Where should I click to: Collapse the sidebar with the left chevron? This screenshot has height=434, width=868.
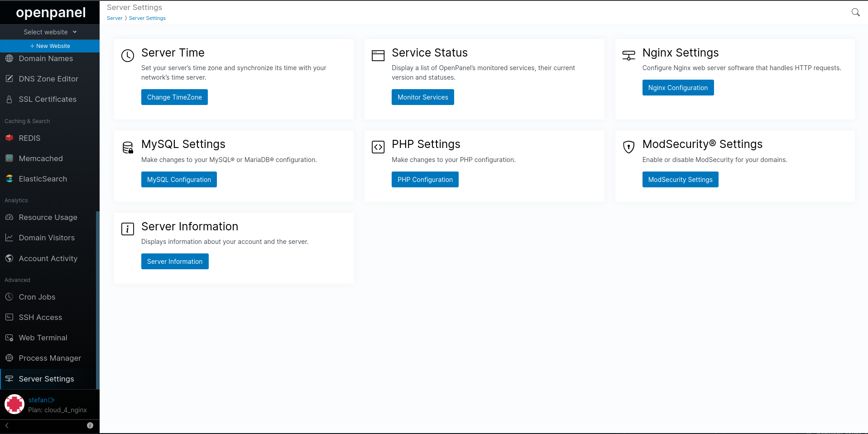(x=7, y=425)
